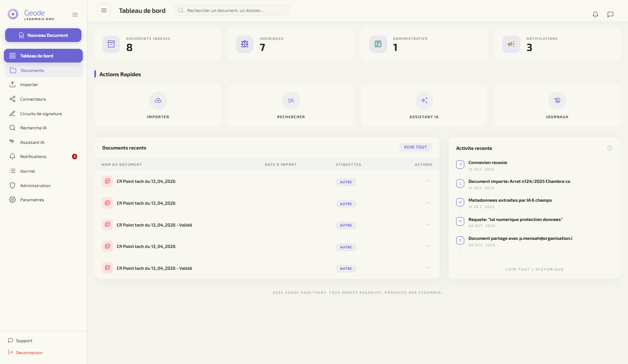Open the messages chat icon in the top bar

tap(610, 15)
